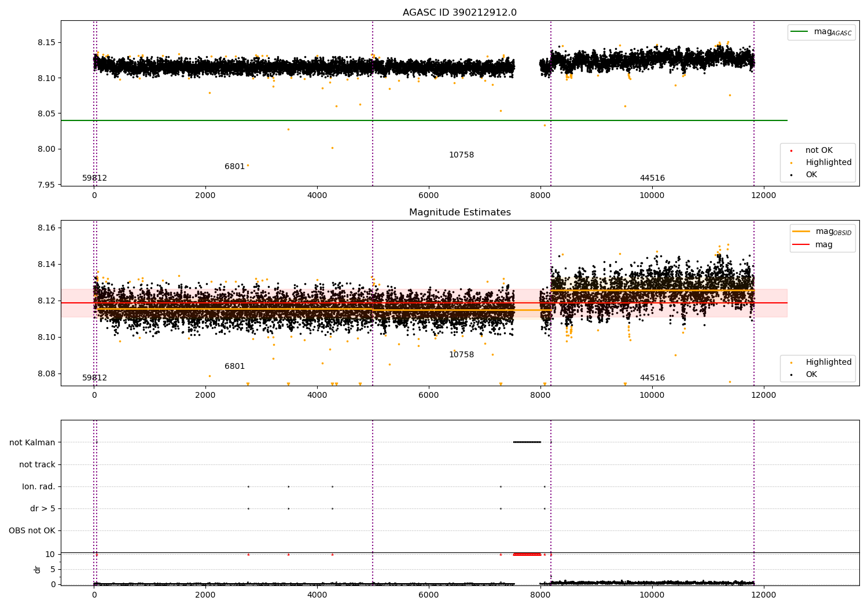Click the 8.15 tick on top y-axis

pos(47,43)
